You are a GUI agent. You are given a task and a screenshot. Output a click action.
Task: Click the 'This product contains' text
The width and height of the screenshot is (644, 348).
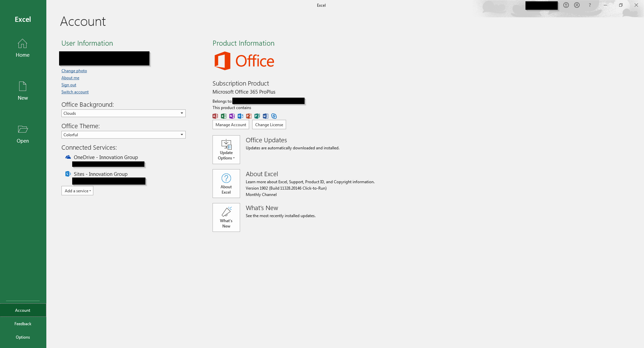point(232,108)
